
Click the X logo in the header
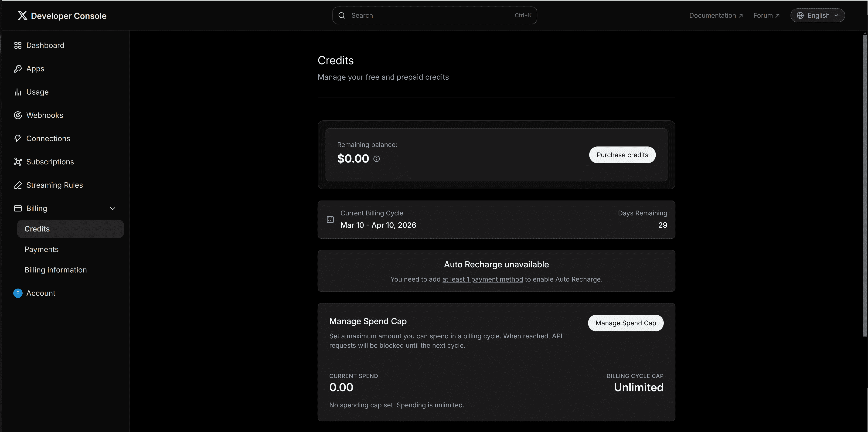click(23, 16)
